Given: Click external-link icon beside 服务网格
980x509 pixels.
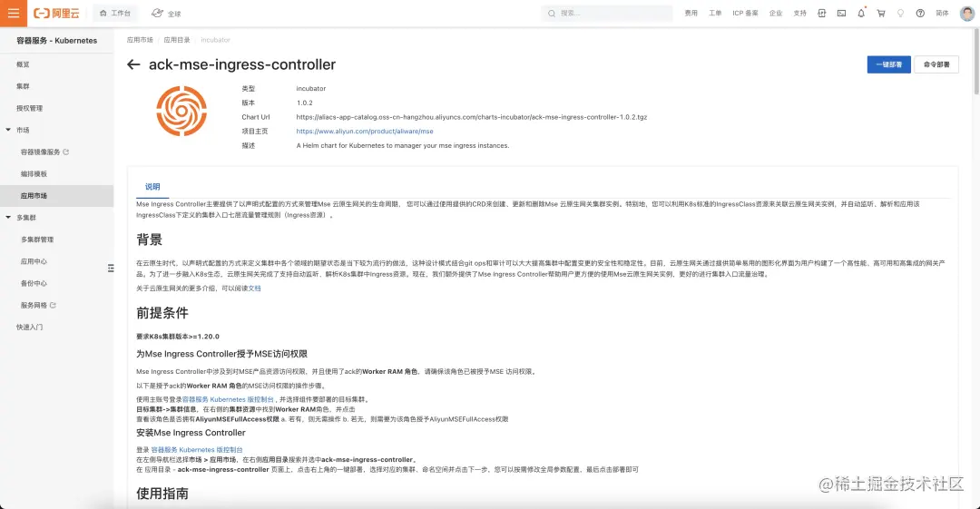Looking at the screenshot, I should [x=54, y=305].
